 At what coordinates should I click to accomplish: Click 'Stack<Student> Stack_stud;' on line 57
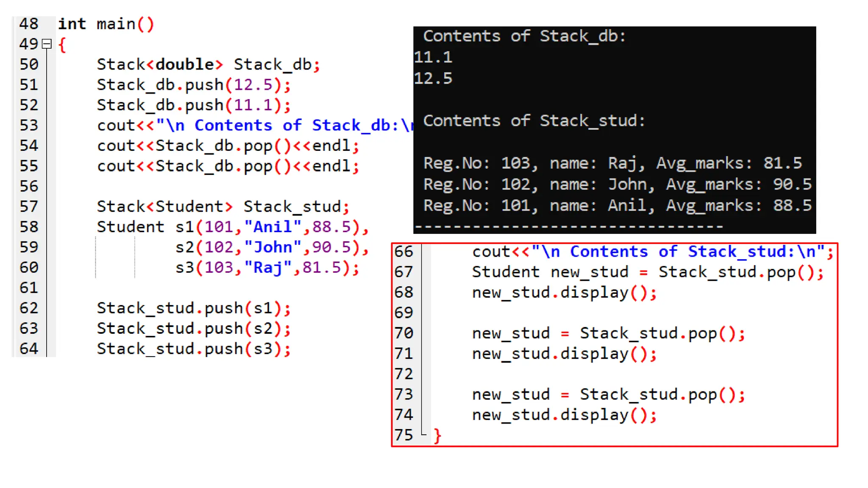point(223,207)
